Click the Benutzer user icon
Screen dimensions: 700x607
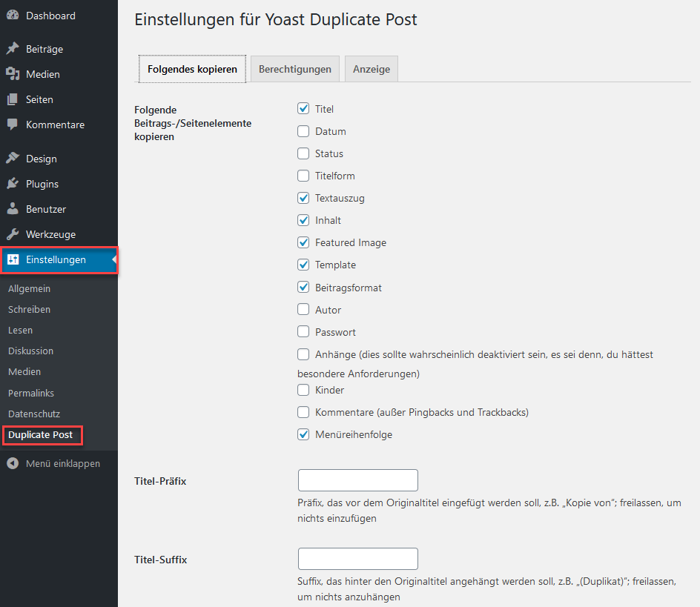(x=13, y=208)
